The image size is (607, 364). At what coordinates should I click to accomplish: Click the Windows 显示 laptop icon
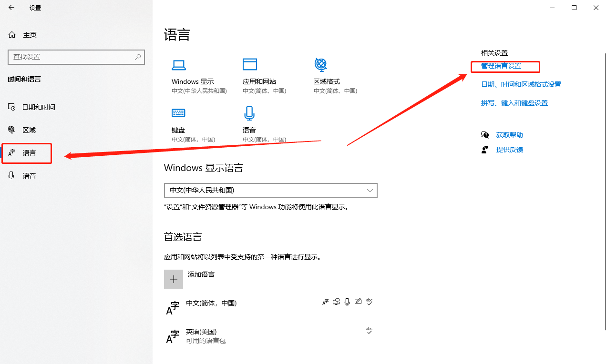pyautogui.click(x=179, y=65)
